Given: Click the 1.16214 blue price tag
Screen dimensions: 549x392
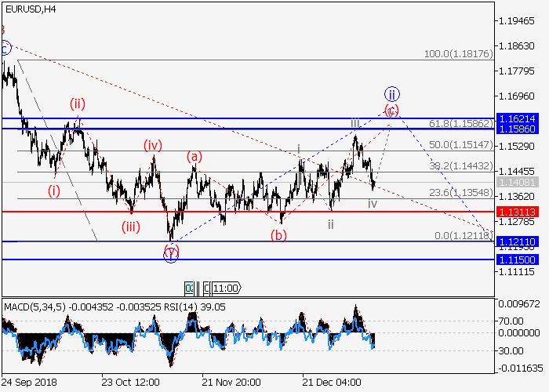Looking at the screenshot, I should pos(515,117).
